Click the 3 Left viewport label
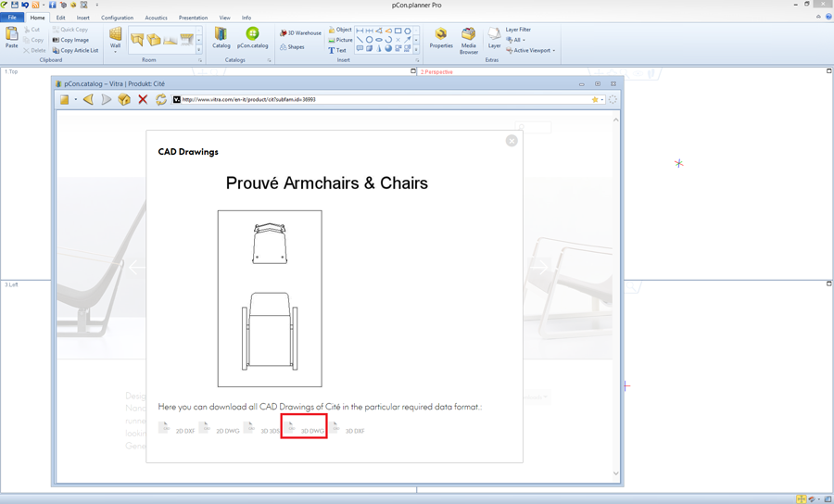834x504 pixels. tap(11, 285)
